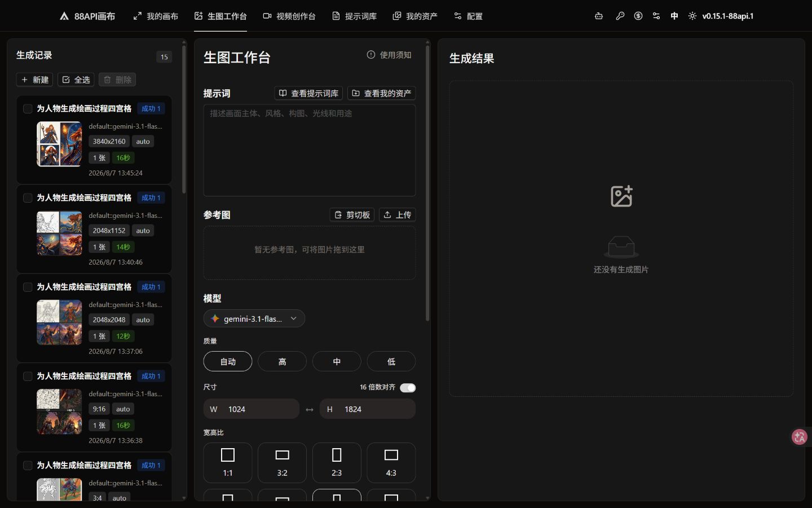Check the record dated 13:45:24
Viewport: 812px width, 508px height.
tap(28, 108)
